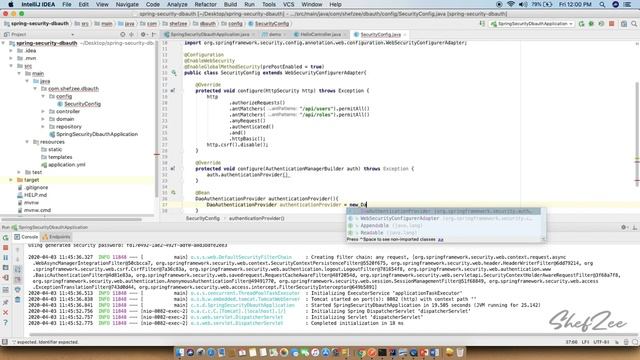
Task: Open the Endpoints tab in Run panel
Action: 56,237
